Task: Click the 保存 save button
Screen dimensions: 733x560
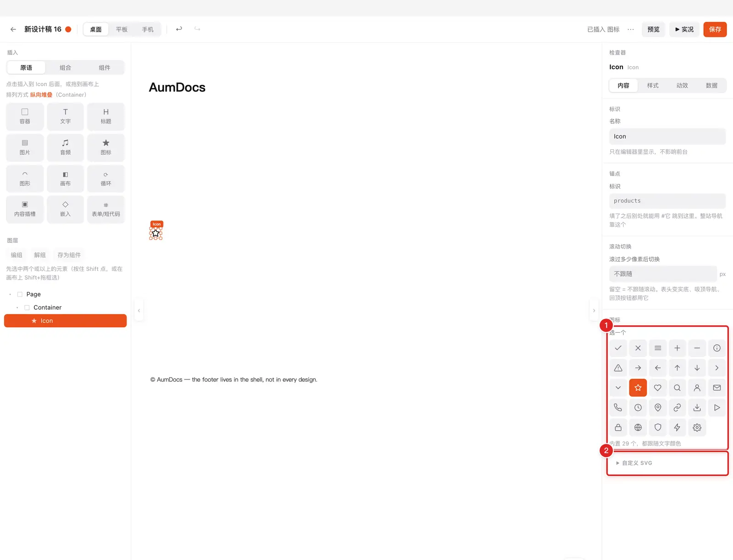Action: pyautogui.click(x=715, y=29)
